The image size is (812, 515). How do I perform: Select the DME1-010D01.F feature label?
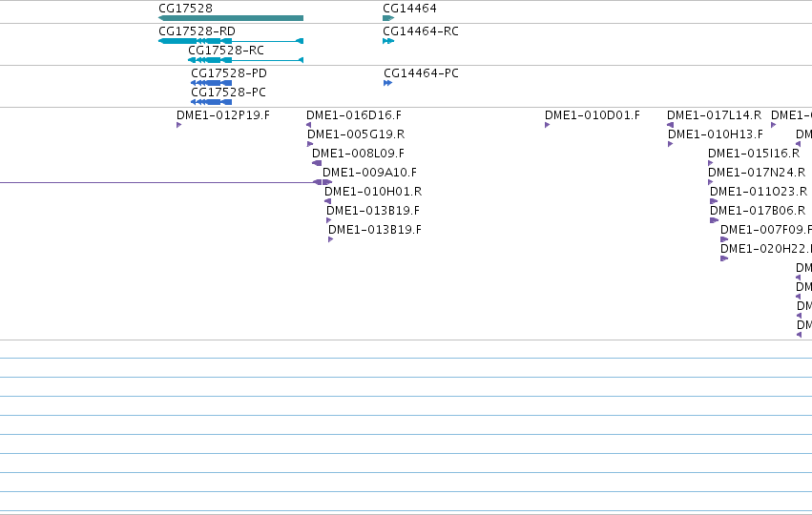pyautogui.click(x=593, y=114)
